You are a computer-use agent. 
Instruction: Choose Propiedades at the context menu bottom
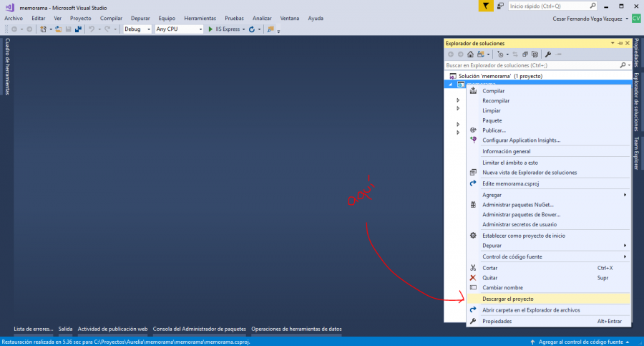coord(548,322)
